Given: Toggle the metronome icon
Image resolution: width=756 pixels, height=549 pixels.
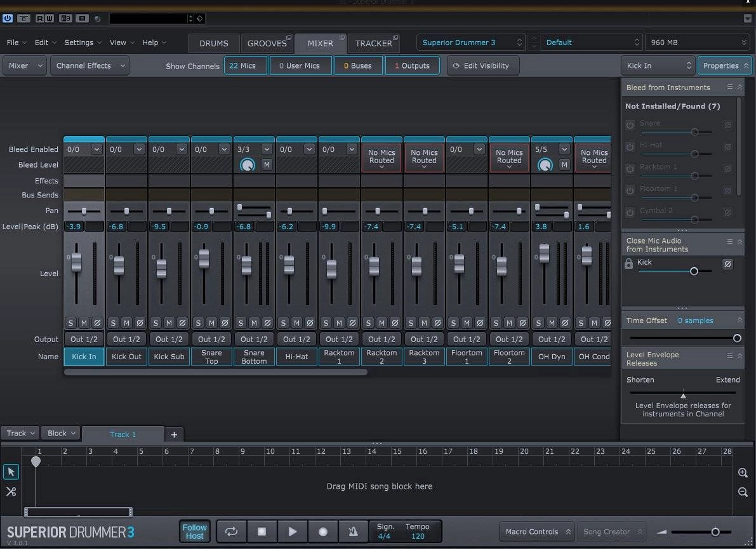Looking at the screenshot, I should 353,531.
